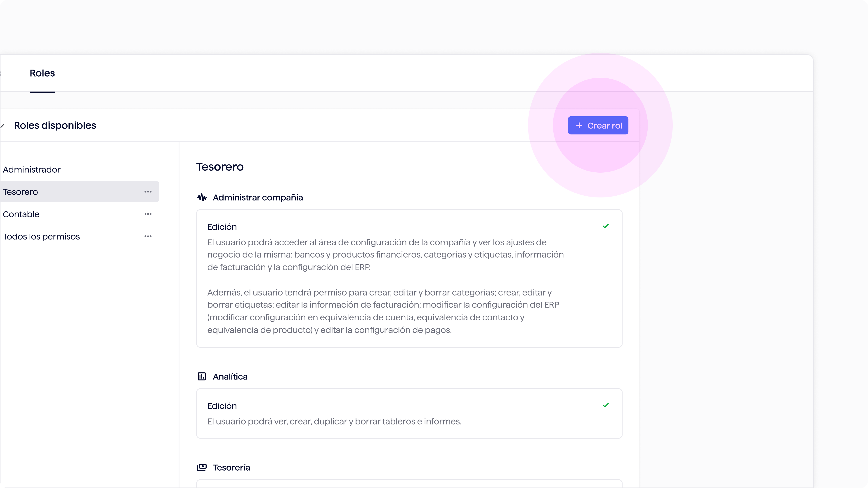This screenshot has width=868, height=488.
Task: Click the Administrar compañía Edición permission card
Action: pos(409,279)
